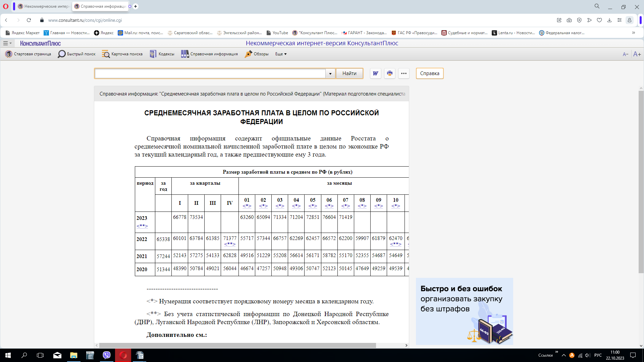Click the horizontal scrollbar under the table
The image size is (644, 362).
pos(237,345)
